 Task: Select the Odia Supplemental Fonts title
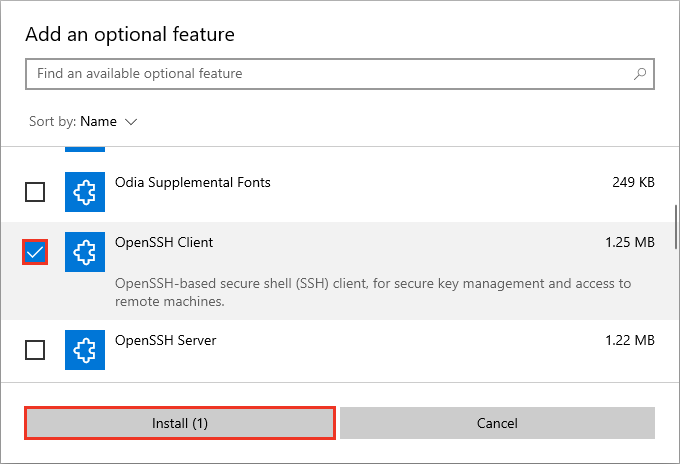click(193, 183)
